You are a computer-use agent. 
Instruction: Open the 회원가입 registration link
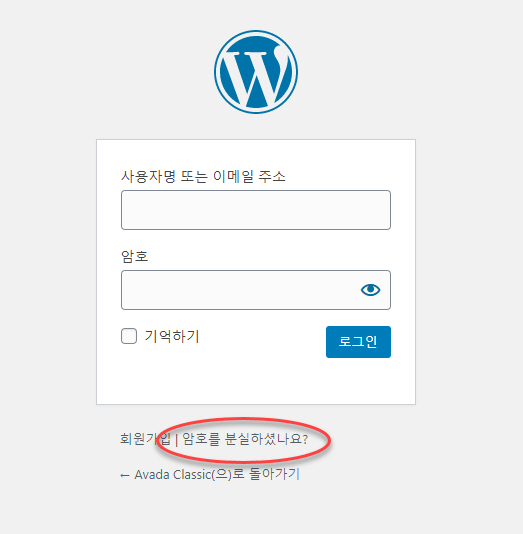point(145,439)
